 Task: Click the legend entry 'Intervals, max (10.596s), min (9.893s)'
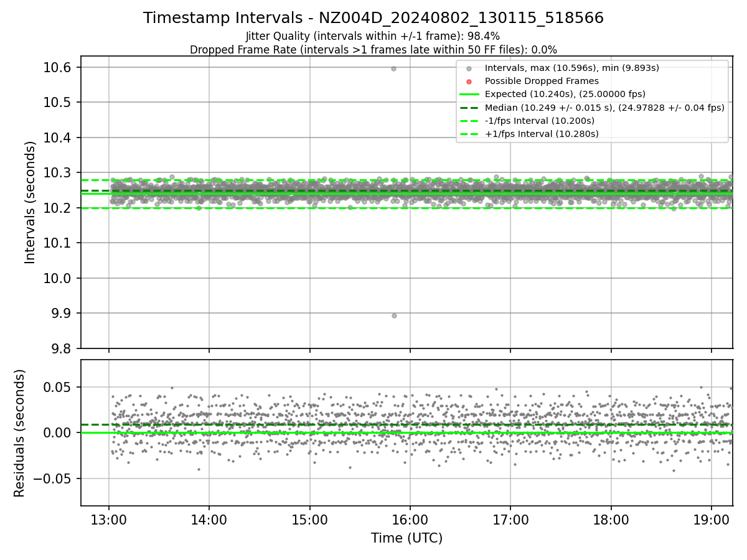tap(571, 68)
